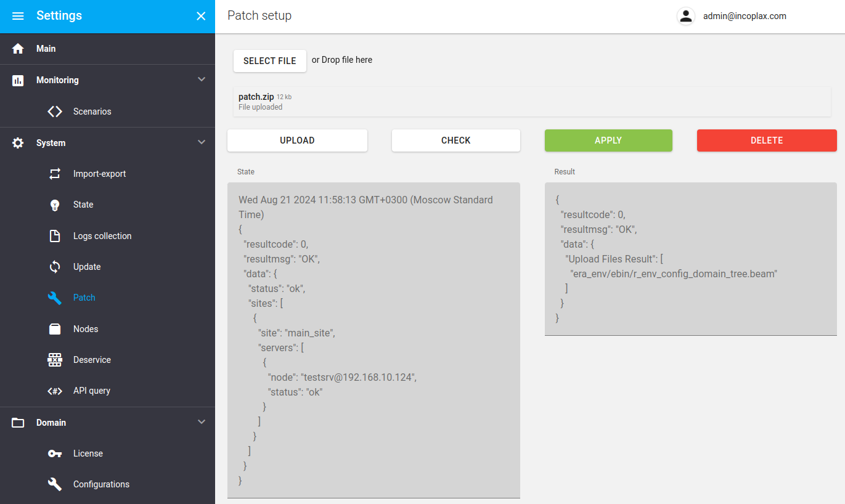845x504 pixels.
Task: Click the State lightbulb icon
Action: click(x=55, y=205)
